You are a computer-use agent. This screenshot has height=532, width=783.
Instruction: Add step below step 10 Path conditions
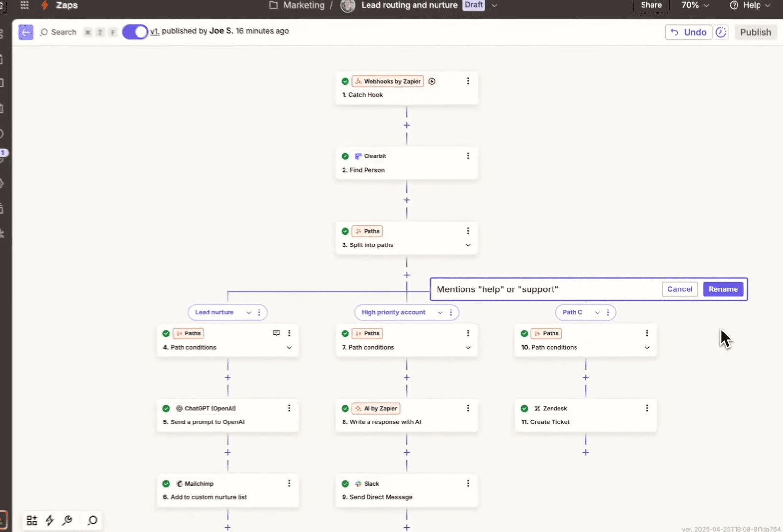tap(586, 377)
